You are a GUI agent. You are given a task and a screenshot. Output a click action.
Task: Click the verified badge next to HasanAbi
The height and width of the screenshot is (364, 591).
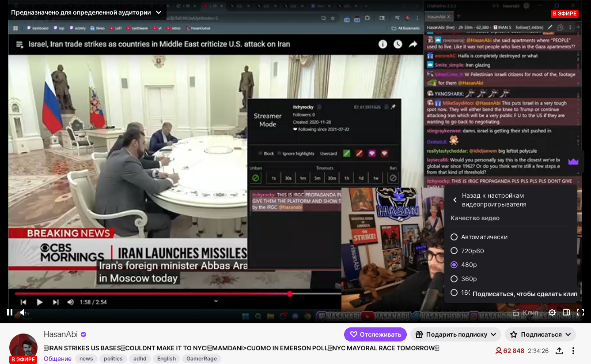(x=83, y=334)
